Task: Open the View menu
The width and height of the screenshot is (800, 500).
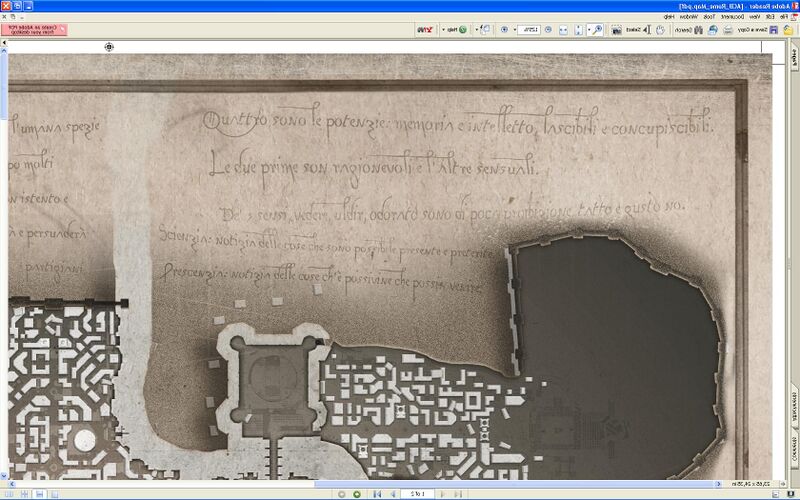Action: point(755,17)
